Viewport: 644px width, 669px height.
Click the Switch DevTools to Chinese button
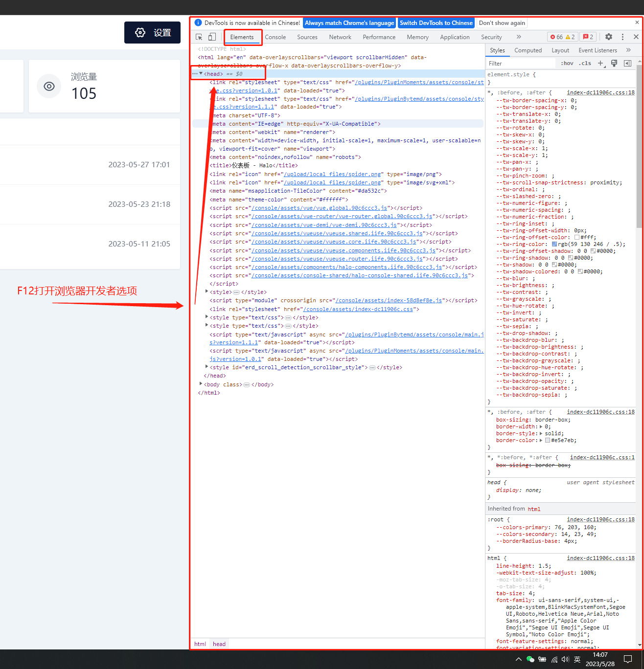click(x=436, y=22)
